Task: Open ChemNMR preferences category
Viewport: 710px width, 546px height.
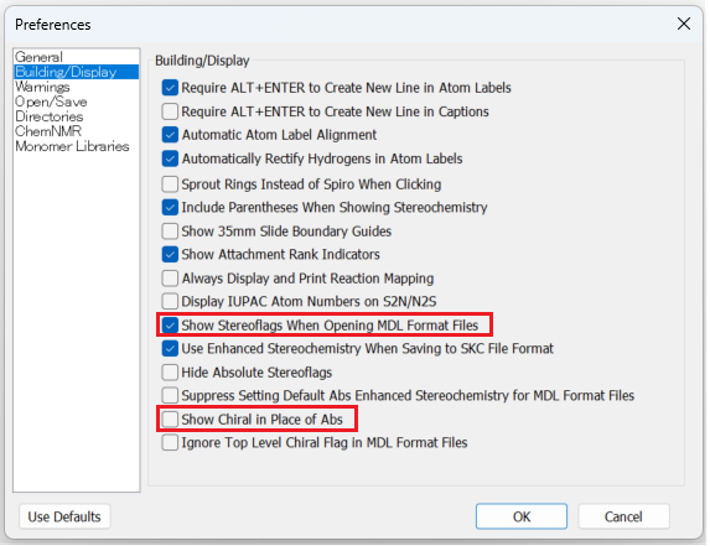Action: [48, 131]
